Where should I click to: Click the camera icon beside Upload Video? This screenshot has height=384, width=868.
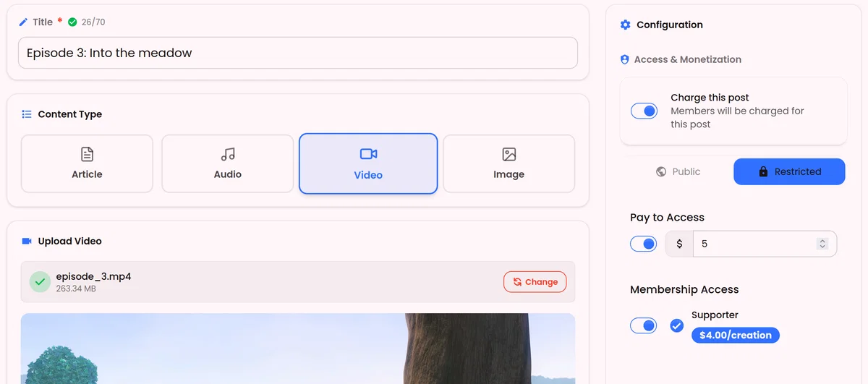click(x=27, y=241)
